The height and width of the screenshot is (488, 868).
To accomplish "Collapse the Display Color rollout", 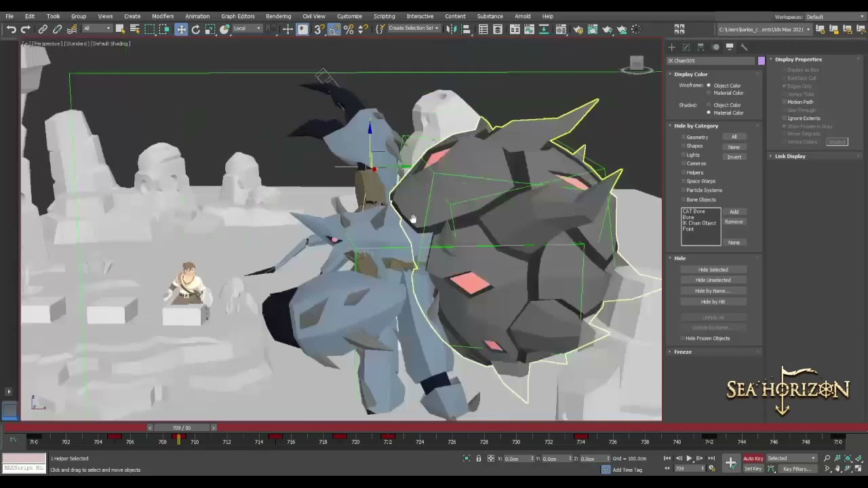I will tap(691, 74).
